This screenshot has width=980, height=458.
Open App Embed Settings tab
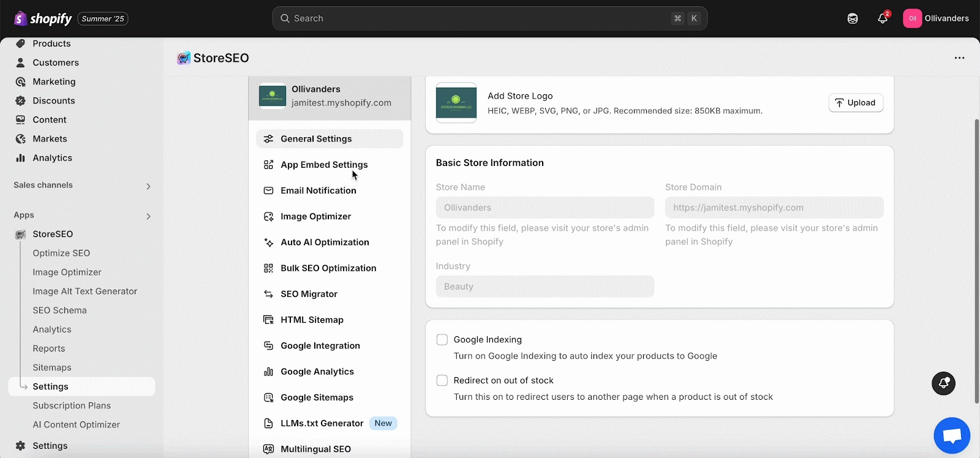pyautogui.click(x=330, y=165)
